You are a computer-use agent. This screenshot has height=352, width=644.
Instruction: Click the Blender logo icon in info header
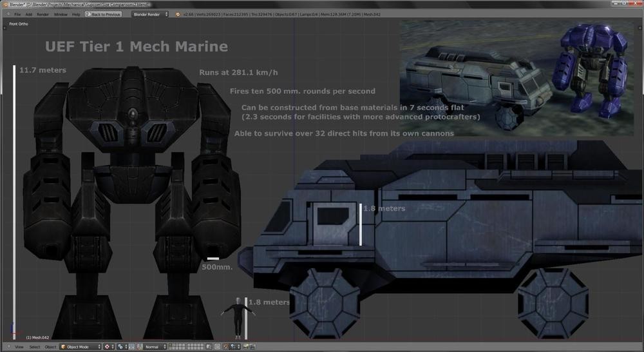click(x=178, y=14)
